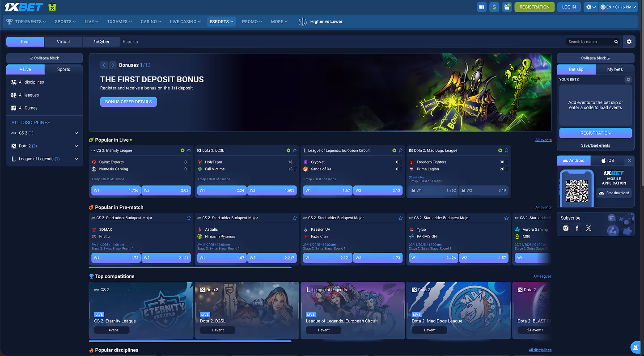Click the BONUS OFFER DETAILS button
644x356 pixels.
[128, 102]
